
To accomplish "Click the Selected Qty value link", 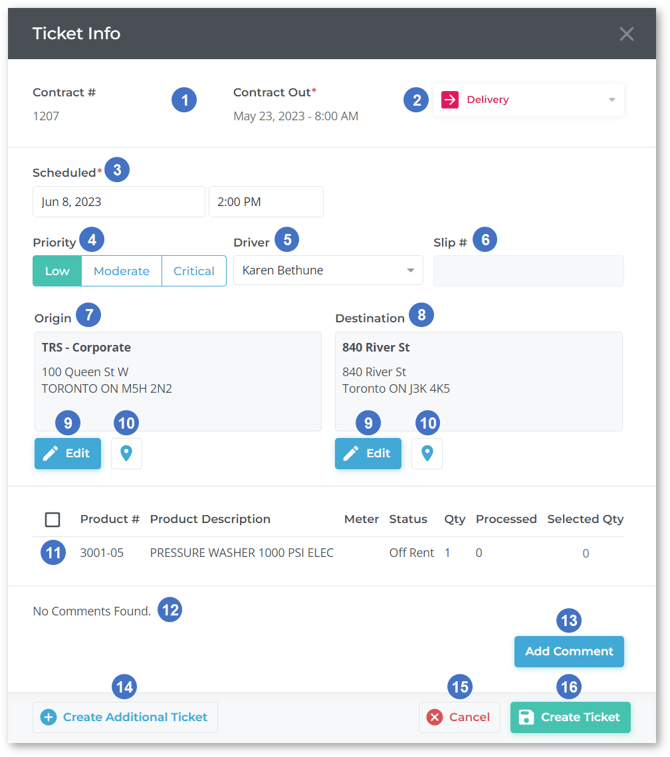I will point(585,553).
